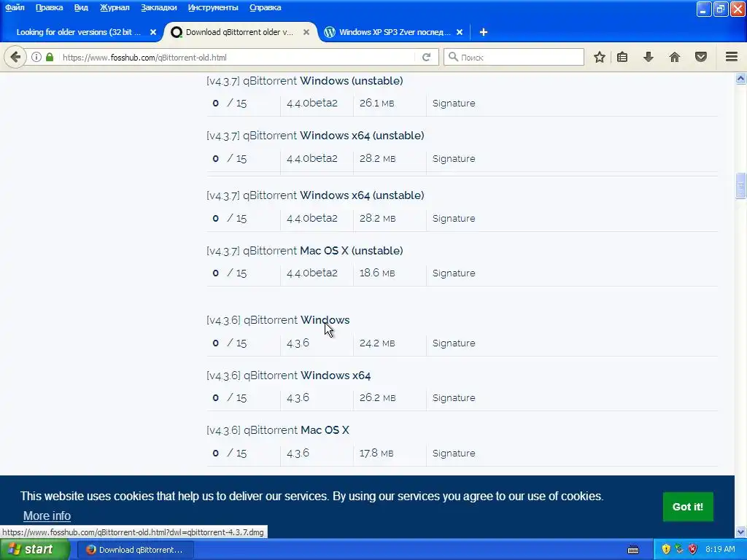Open the site information icon in the address bar
This screenshot has height=560, width=747.
pos(36,57)
